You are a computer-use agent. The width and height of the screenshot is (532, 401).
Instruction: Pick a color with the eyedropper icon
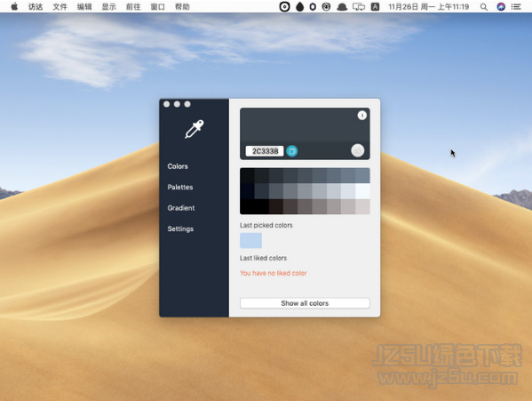tap(195, 129)
